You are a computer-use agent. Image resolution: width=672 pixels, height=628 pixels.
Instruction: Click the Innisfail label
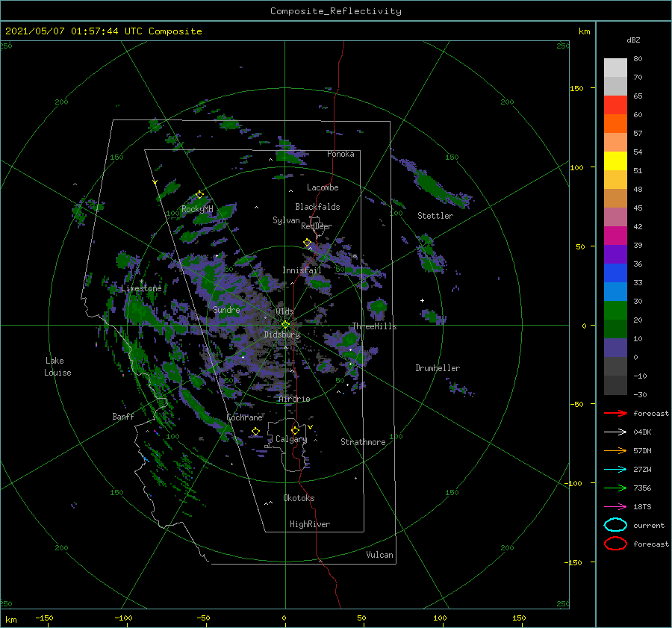pyautogui.click(x=302, y=270)
